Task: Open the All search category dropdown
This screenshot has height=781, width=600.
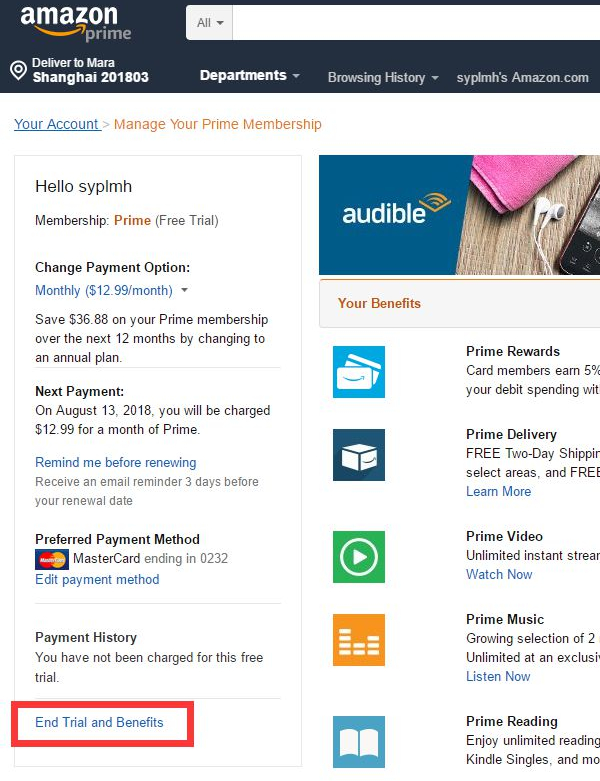Action: tap(210, 22)
